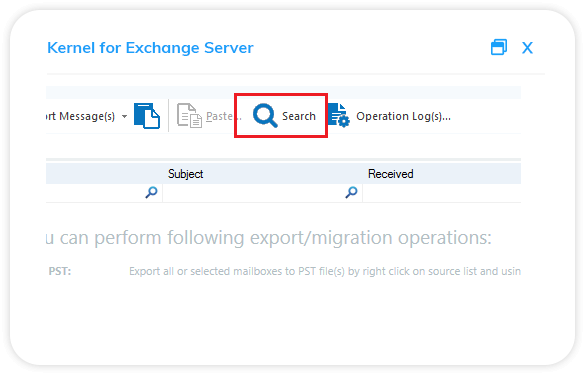Close the Kernel for Exchange Server window
This screenshot has height=375, width=585.
coord(527,48)
